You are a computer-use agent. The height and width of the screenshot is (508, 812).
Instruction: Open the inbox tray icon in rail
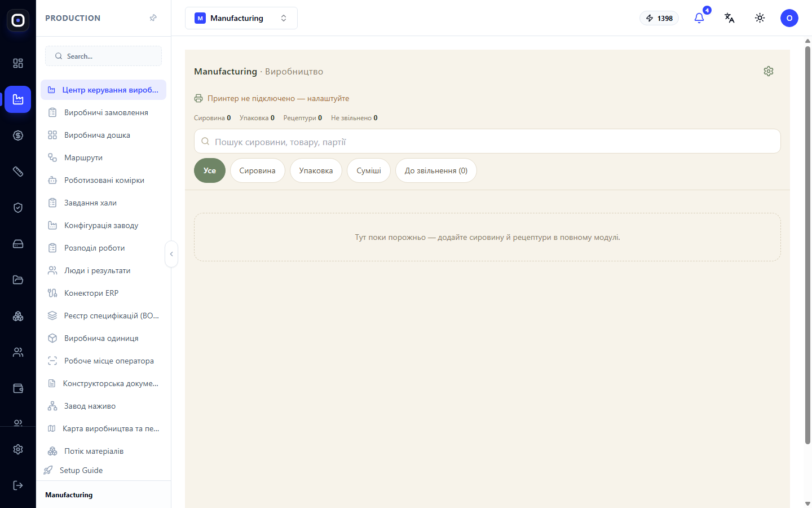(x=18, y=244)
